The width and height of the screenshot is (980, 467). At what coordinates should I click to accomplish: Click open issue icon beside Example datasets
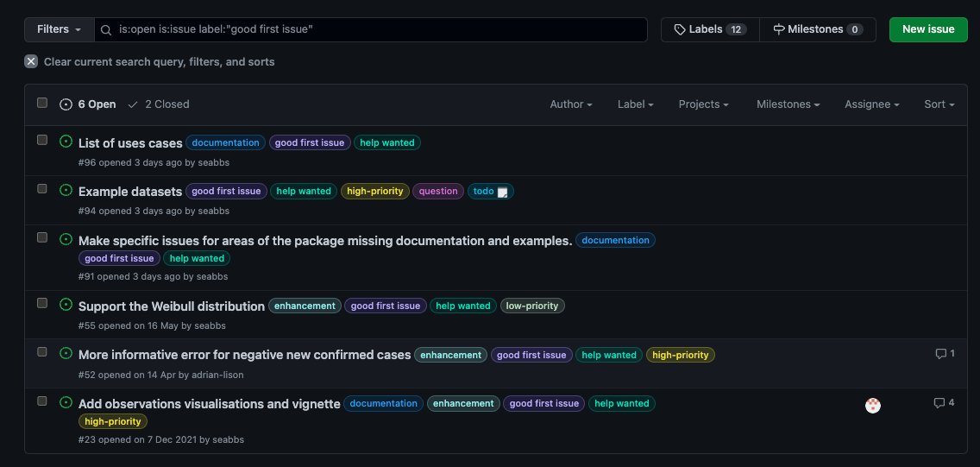pyautogui.click(x=66, y=190)
